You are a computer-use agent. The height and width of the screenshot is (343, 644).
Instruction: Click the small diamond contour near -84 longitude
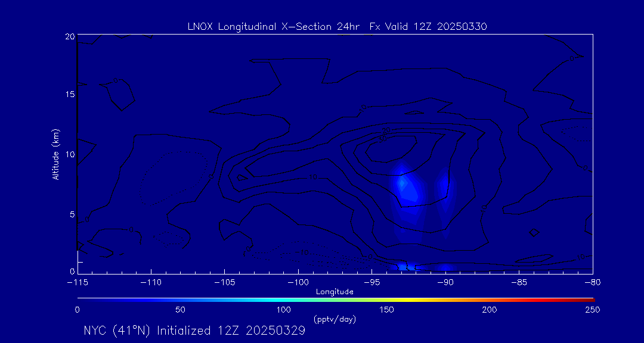[x=534, y=232]
